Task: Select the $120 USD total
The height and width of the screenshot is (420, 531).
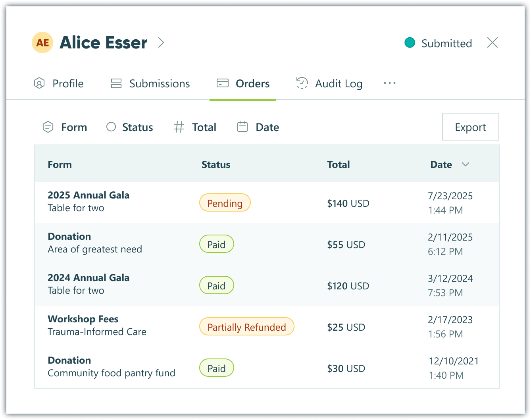Action: (x=348, y=286)
